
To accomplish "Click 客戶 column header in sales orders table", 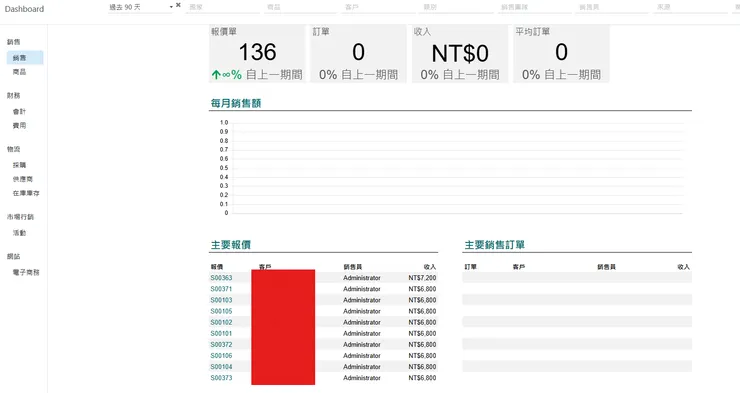I will tap(519, 267).
